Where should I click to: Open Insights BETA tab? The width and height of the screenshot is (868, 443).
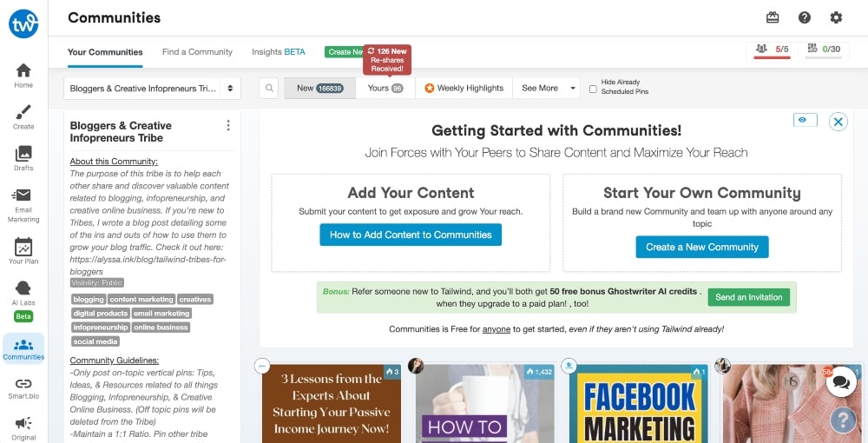coord(279,52)
